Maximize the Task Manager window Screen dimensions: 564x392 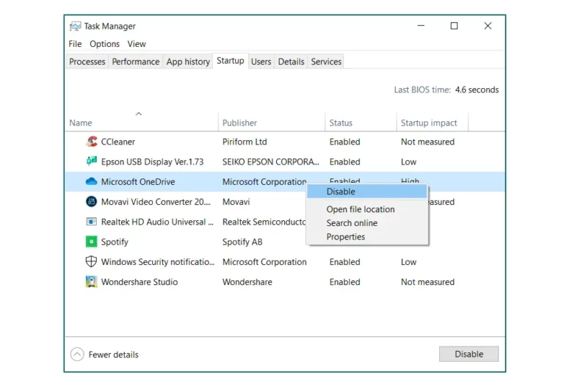454,26
